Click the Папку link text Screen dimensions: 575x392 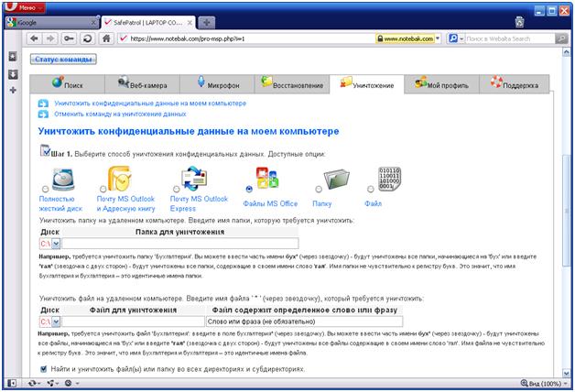(321, 203)
